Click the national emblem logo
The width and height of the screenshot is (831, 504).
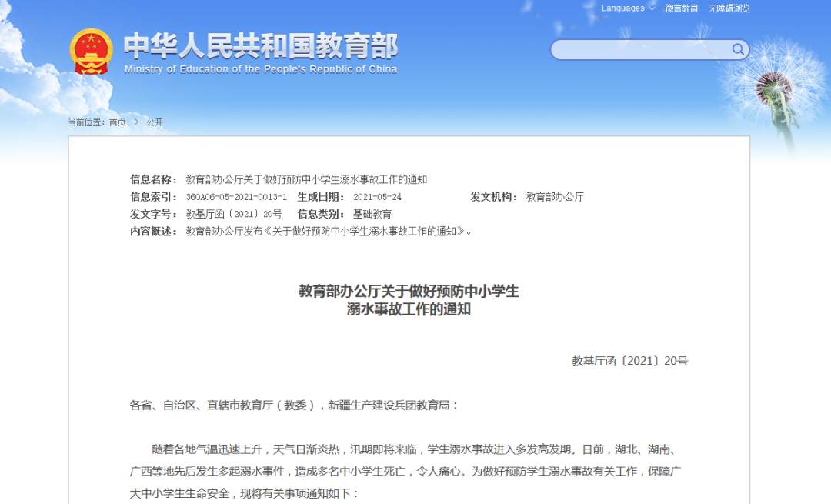[x=91, y=52]
